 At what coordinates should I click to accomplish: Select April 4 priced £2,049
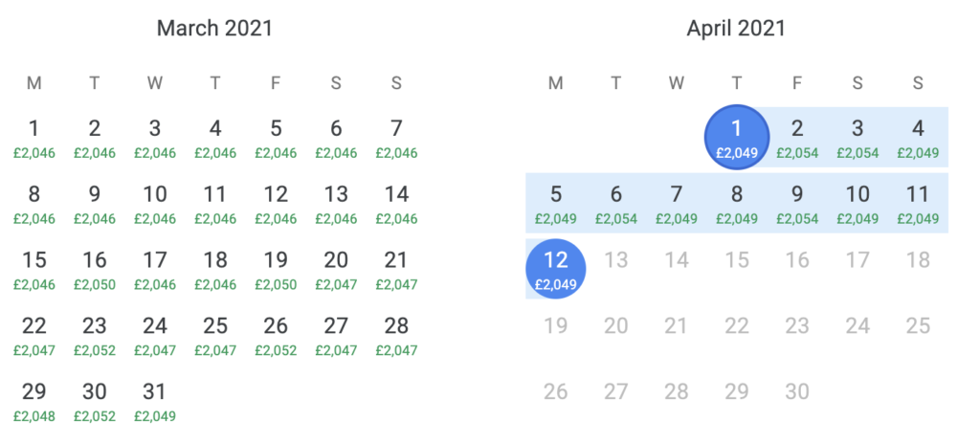coord(918,138)
